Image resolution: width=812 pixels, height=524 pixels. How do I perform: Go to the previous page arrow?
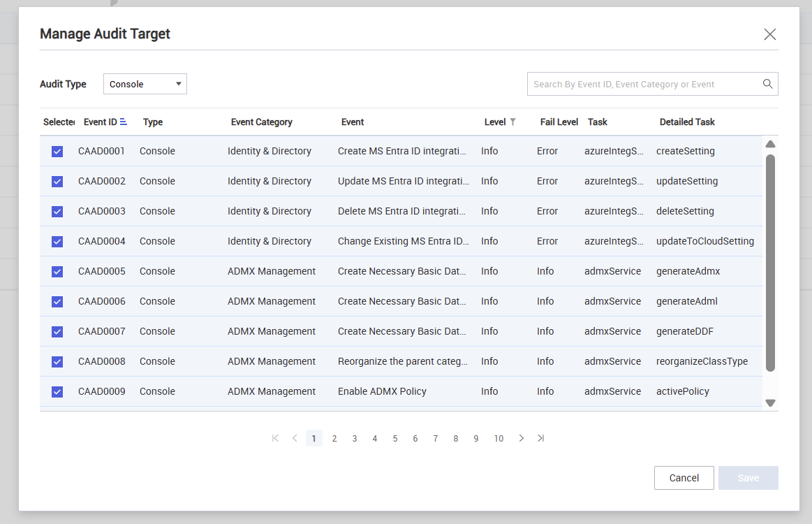click(x=295, y=438)
